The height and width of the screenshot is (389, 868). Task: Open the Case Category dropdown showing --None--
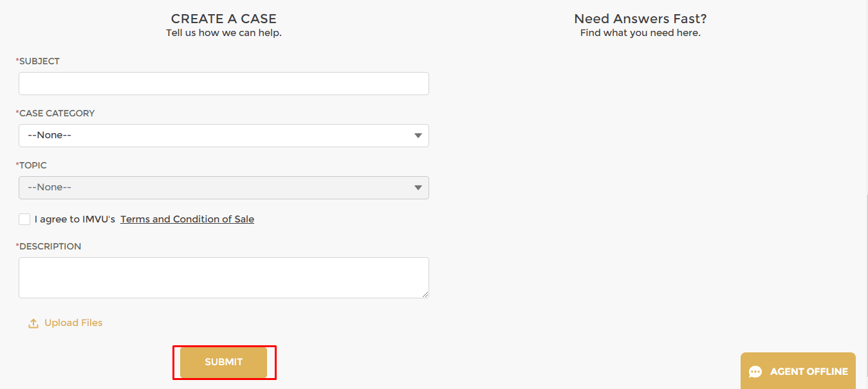click(223, 135)
